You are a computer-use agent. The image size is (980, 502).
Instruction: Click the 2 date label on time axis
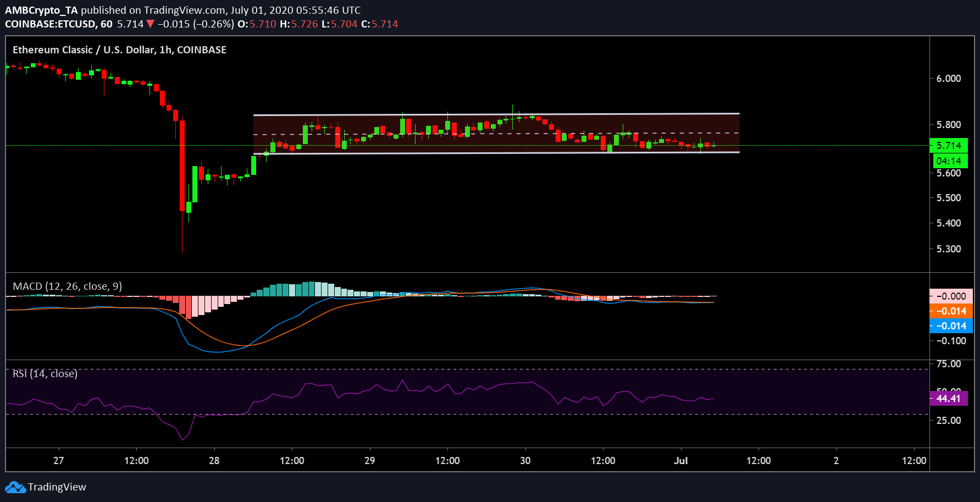click(x=836, y=461)
